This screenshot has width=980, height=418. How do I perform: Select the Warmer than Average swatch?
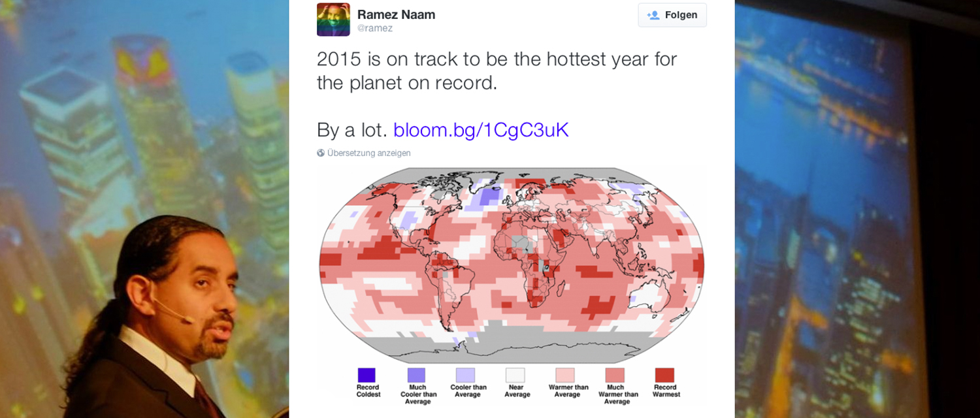point(565,375)
